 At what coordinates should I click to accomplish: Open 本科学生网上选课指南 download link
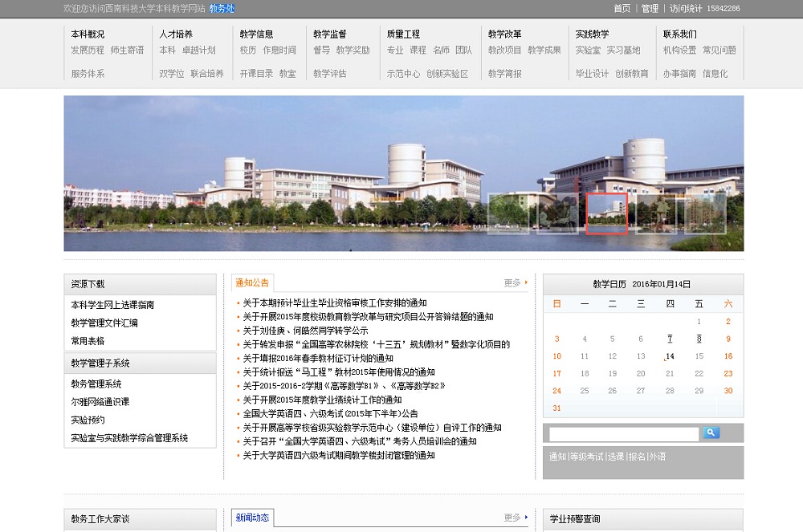[112, 305]
